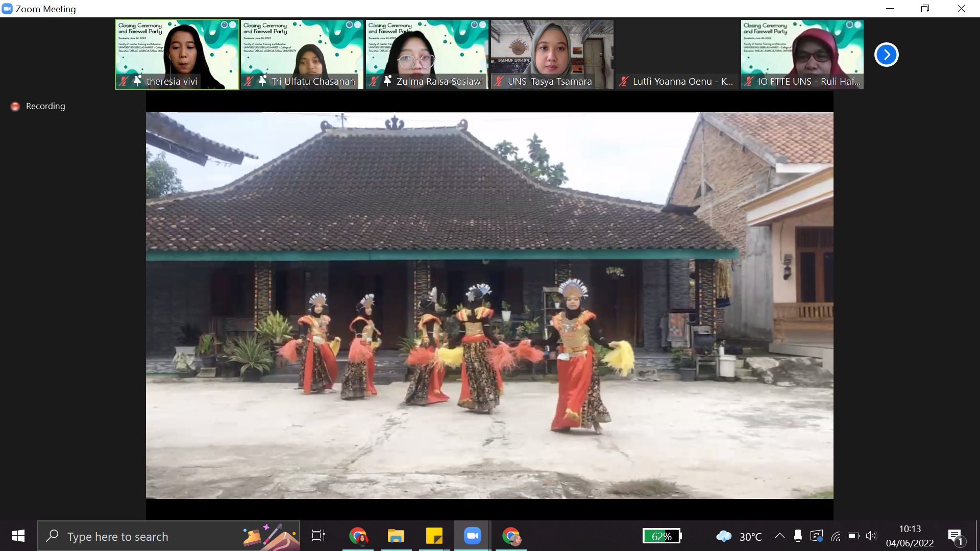
Task: Open Sticky Notes from the taskbar
Action: tap(434, 536)
